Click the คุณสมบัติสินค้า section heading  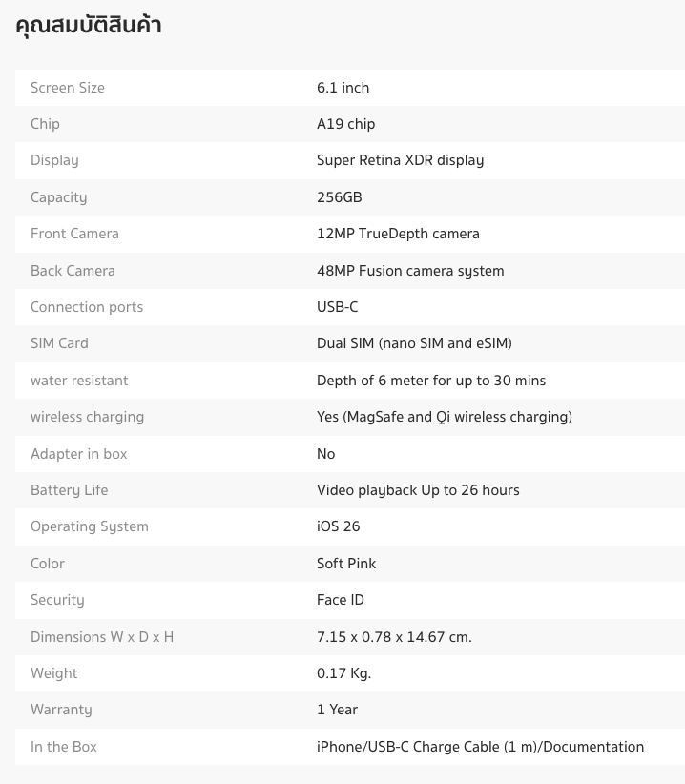coord(89,26)
